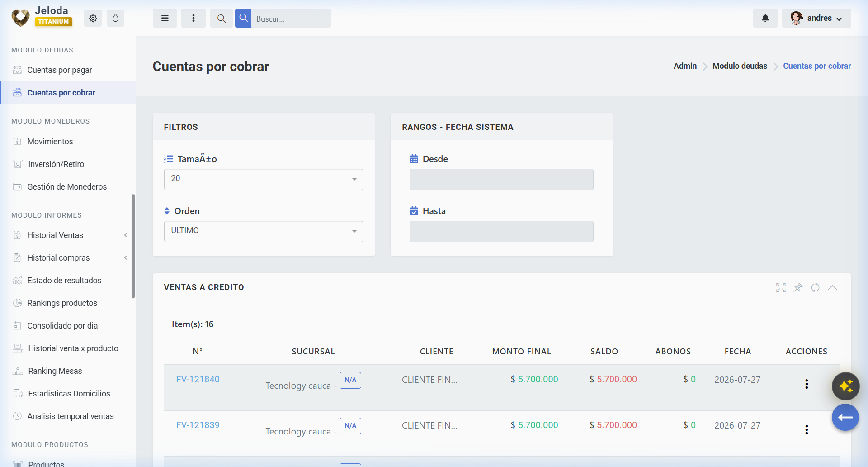This screenshot has width=868, height=467.
Task: Open Analisis temporal ventas
Action: coord(71,416)
